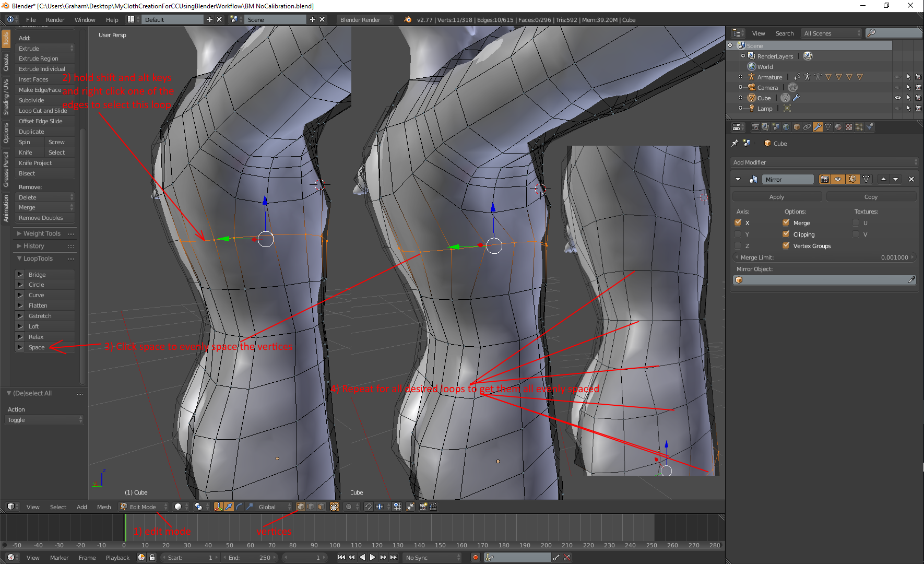This screenshot has width=924, height=564.
Task: Open the Material properties sphere tab
Action: click(x=838, y=127)
